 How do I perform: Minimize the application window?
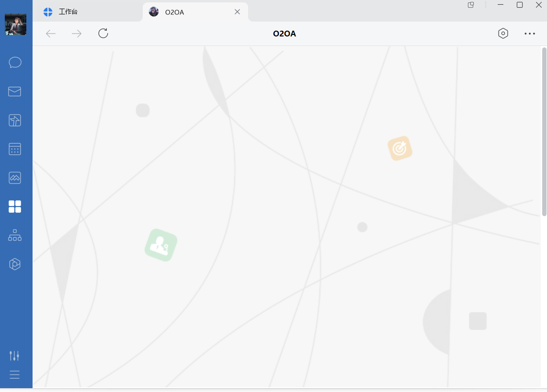[501, 5]
